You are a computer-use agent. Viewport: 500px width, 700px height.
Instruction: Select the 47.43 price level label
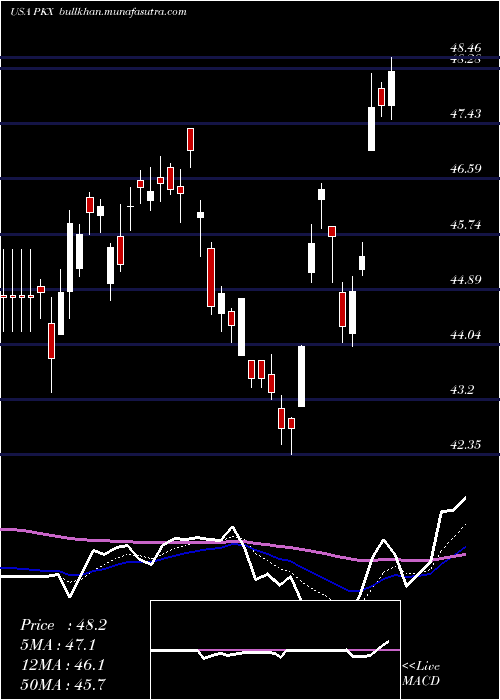tap(466, 114)
